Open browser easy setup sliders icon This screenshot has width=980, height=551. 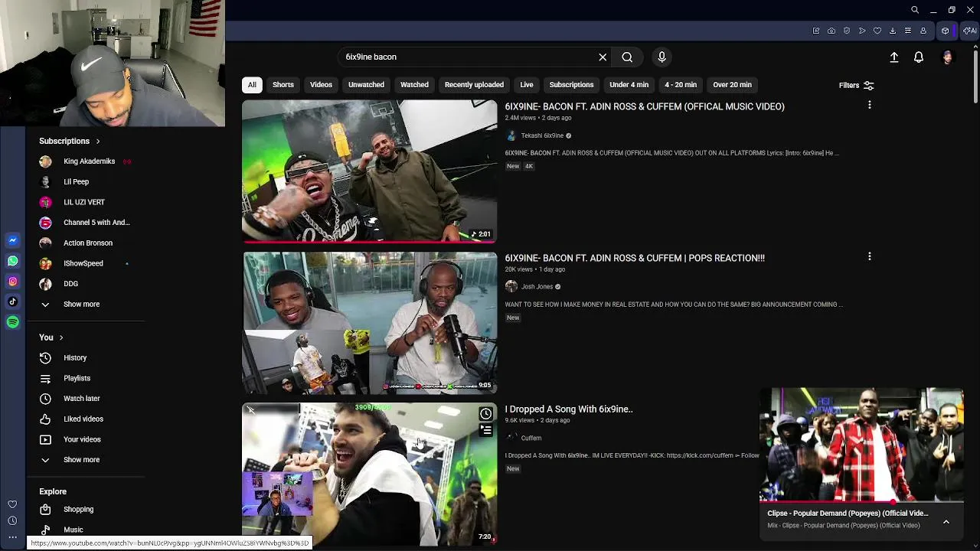(908, 31)
